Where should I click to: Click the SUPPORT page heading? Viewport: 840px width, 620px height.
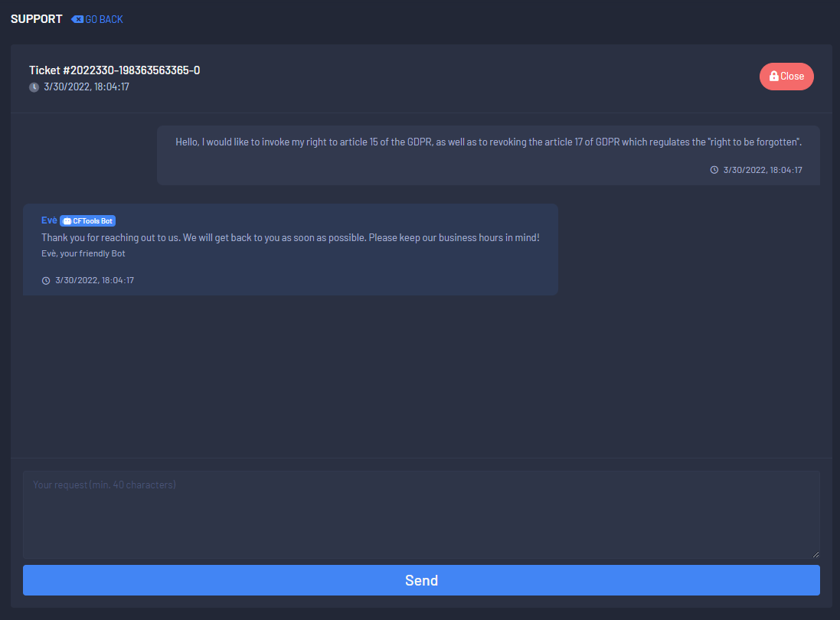[37, 19]
